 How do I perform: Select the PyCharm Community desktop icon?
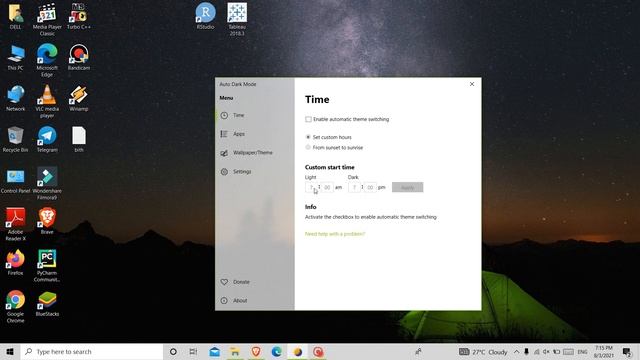pyautogui.click(x=47, y=265)
